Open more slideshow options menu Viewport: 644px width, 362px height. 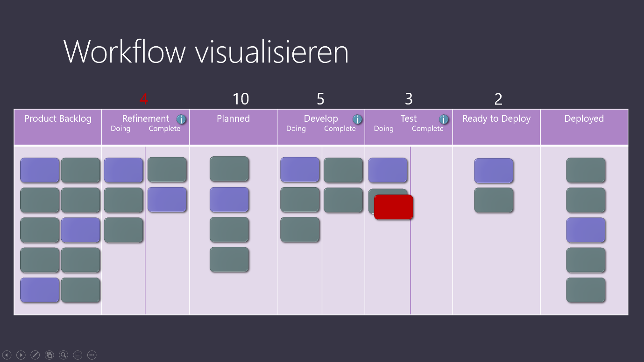click(x=92, y=355)
